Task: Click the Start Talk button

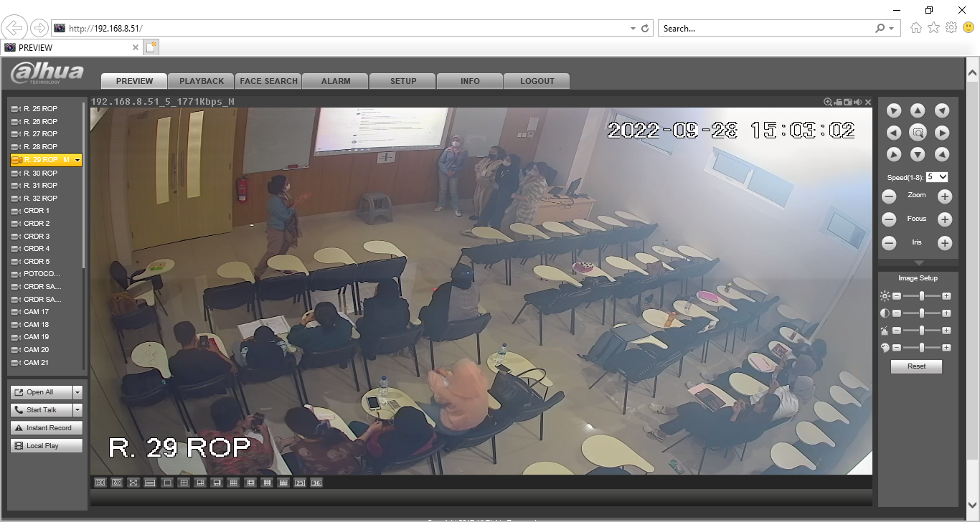Action: coord(42,410)
